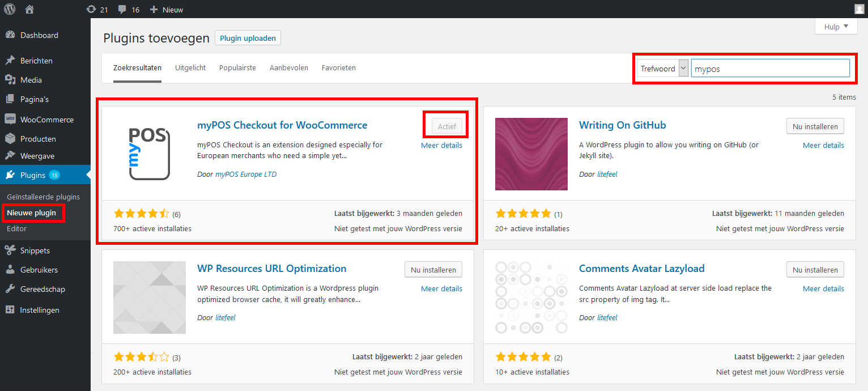Open WooCommerce in the sidebar
This screenshot has height=391, width=868.
pos(46,120)
